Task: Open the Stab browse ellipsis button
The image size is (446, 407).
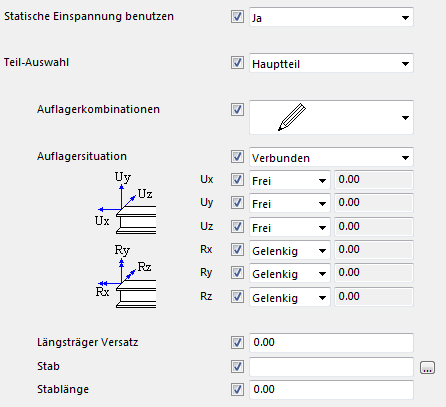Action: (427, 367)
